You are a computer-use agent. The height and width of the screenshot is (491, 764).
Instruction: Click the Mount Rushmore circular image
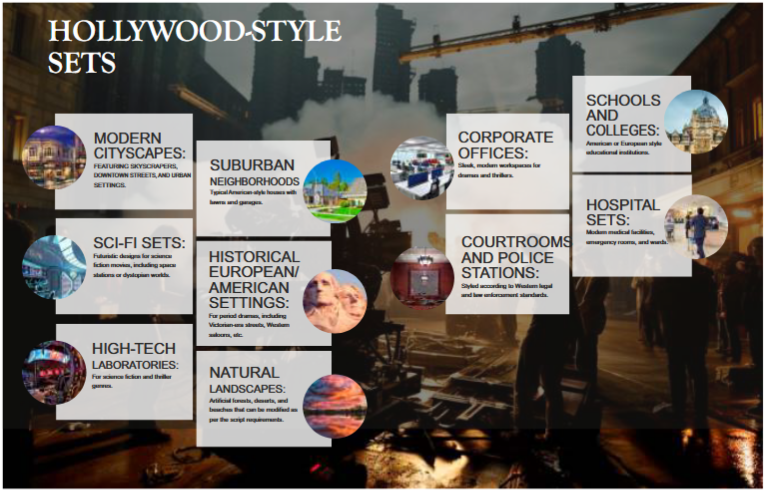click(x=334, y=300)
